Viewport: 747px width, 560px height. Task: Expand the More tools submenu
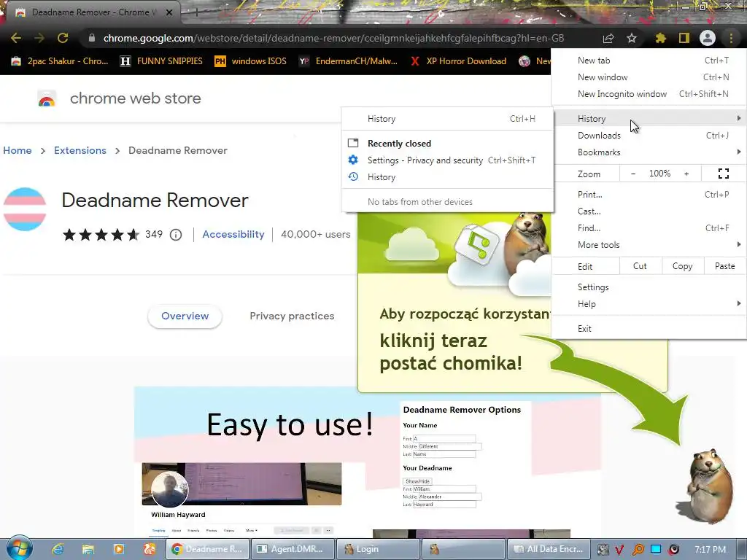649,245
